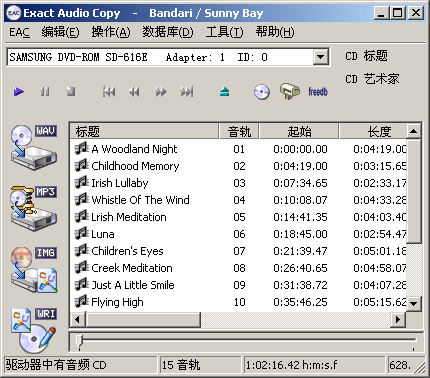Open the EAC menu

click(19, 32)
